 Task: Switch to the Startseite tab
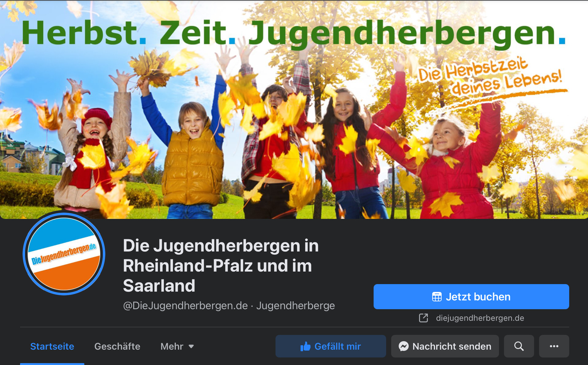click(x=52, y=346)
